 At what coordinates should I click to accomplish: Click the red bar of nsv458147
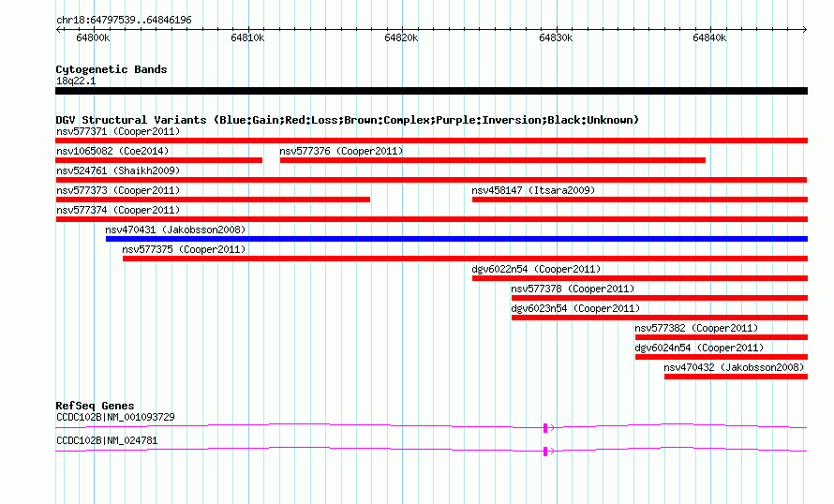[x=640, y=200]
